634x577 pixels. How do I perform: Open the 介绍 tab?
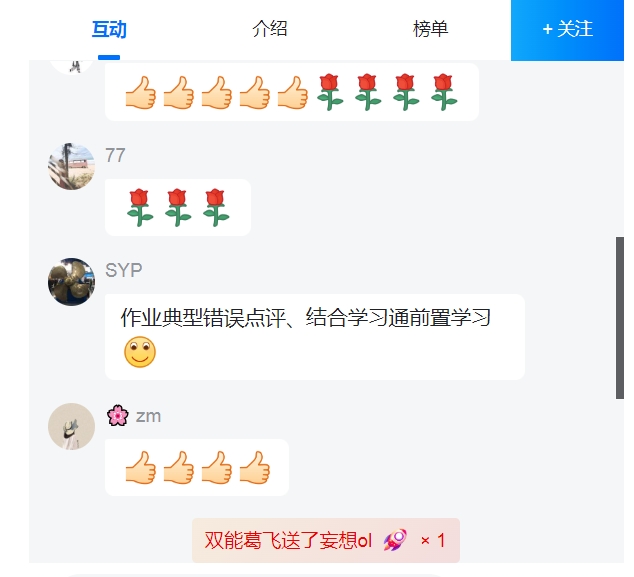click(270, 29)
